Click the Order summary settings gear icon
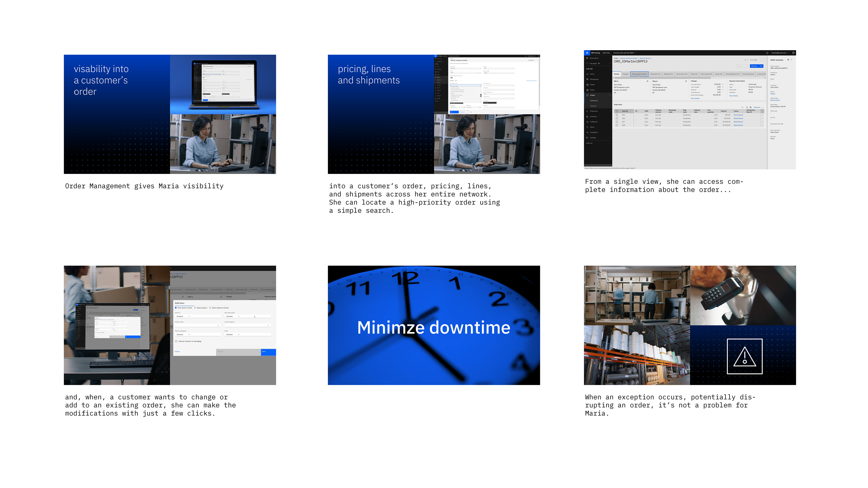This screenshot has width=868, height=488. click(x=788, y=60)
